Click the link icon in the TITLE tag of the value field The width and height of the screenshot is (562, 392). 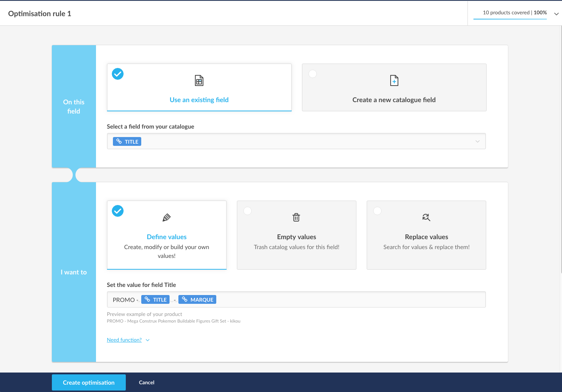pyautogui.click(x=147, y=299)
